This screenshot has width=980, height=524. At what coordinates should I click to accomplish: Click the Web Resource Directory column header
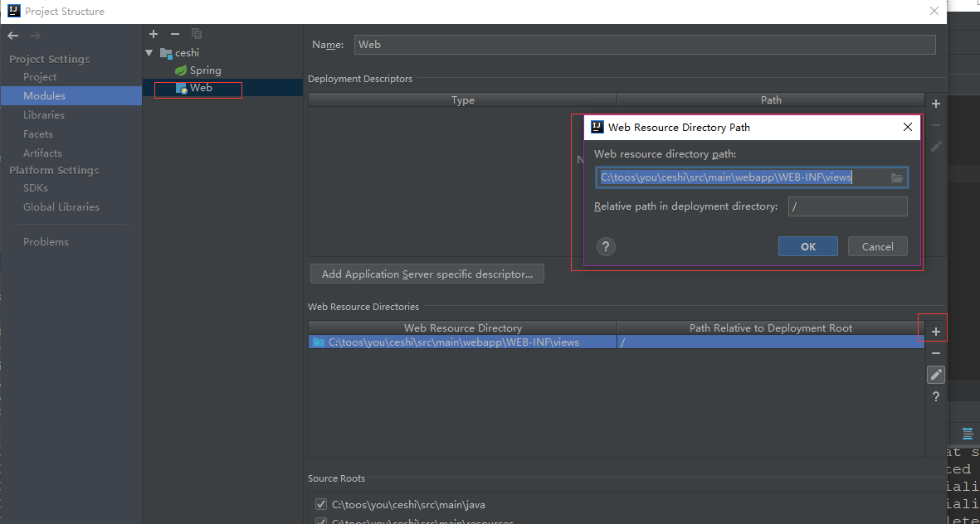tap(463, 327)
